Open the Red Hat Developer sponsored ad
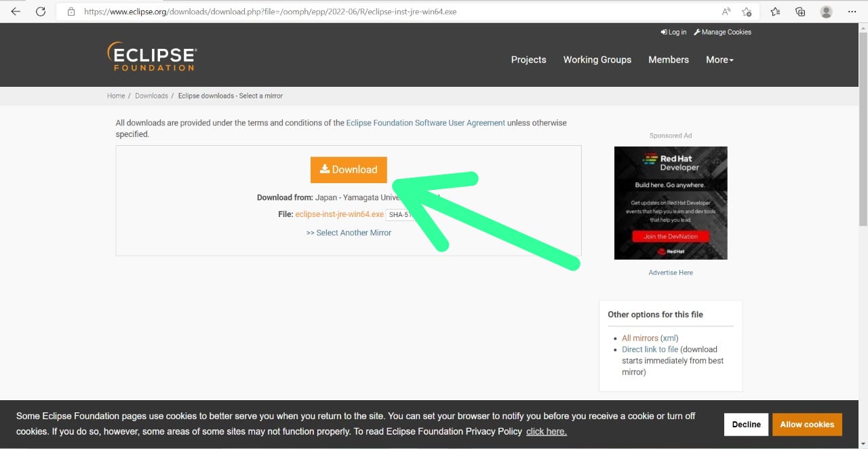This screenshot has width=868, height=449. click(671, 203)
